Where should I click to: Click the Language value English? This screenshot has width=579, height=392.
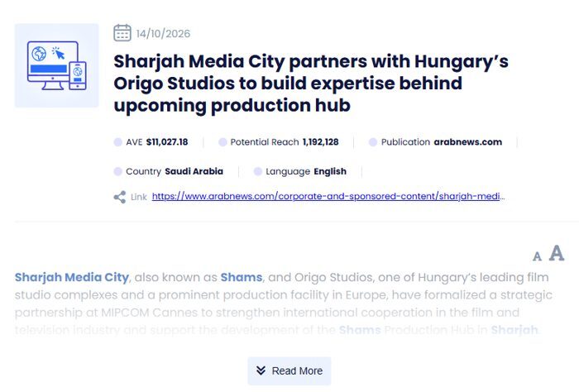coord(330,171)
